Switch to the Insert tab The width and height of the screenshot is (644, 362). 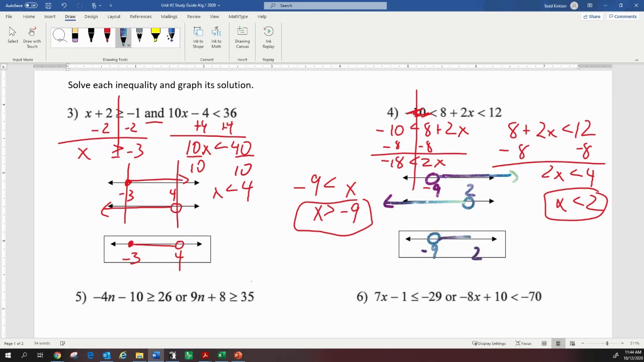50,17
